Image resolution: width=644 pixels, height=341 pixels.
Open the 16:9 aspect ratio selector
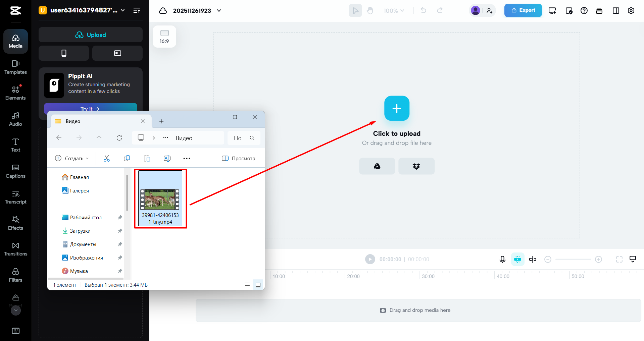tap(164, 37)
